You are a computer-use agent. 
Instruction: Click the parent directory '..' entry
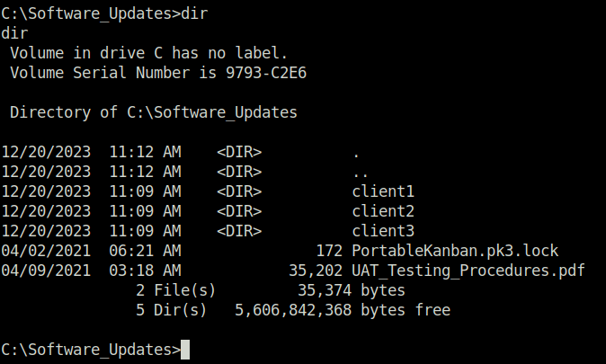361,173
